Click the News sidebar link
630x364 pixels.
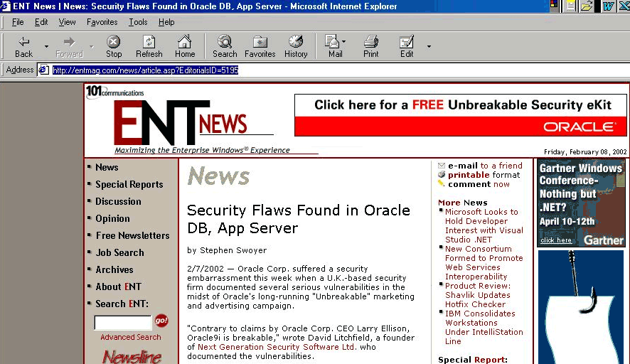[107, 167]
